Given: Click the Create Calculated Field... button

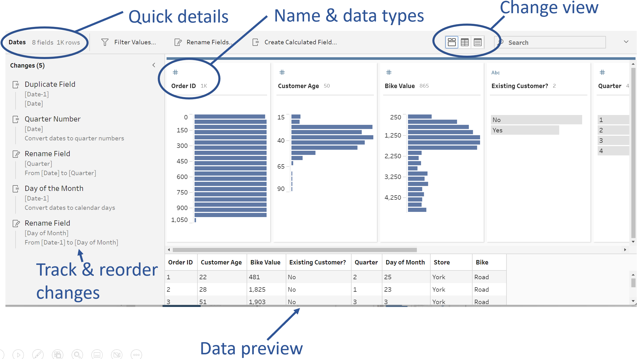Looking at the screenshot, I should (300, 42).
